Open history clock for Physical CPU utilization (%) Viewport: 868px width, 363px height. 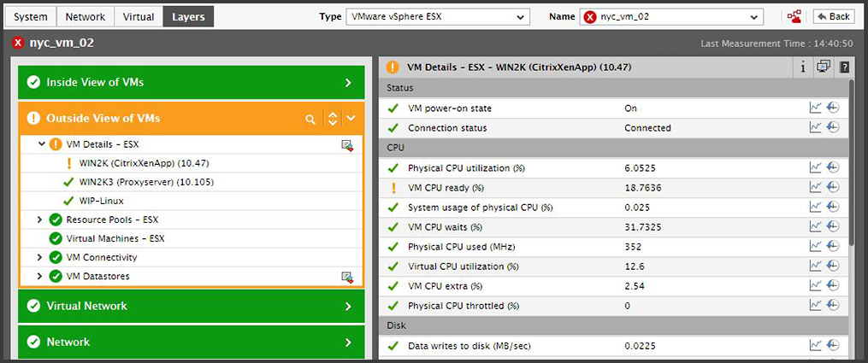833,167
